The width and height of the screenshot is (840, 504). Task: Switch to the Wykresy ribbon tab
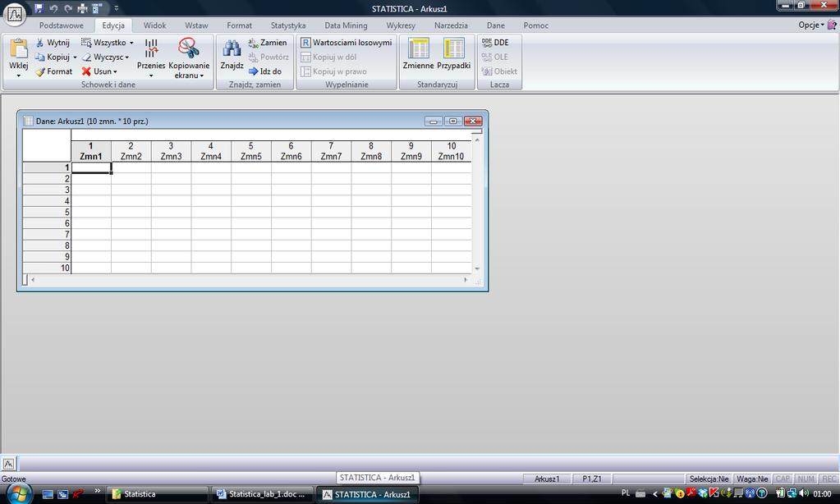401,25
